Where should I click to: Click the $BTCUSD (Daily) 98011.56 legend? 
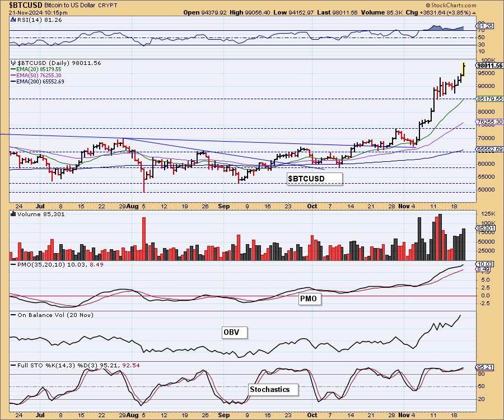(59, 63)
